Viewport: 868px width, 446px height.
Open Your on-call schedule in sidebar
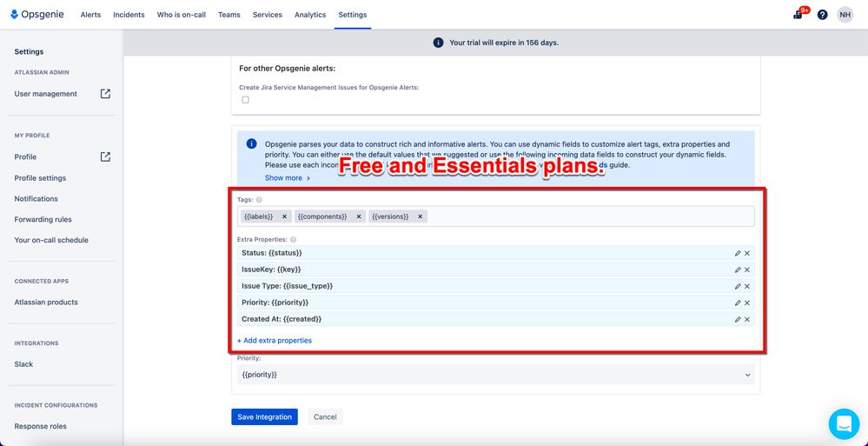[51, 240]
